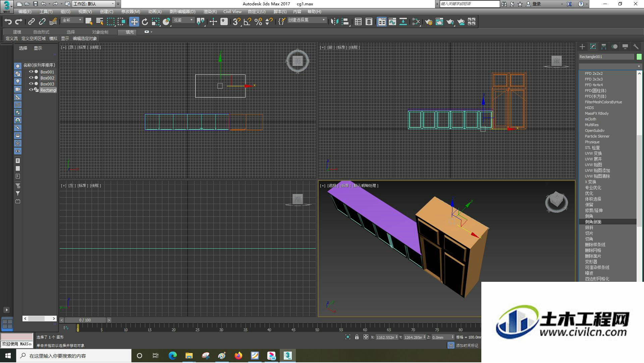Click the 定义空闲区域 button
Viewport: 644px width, 363px height.
point(33,39)
